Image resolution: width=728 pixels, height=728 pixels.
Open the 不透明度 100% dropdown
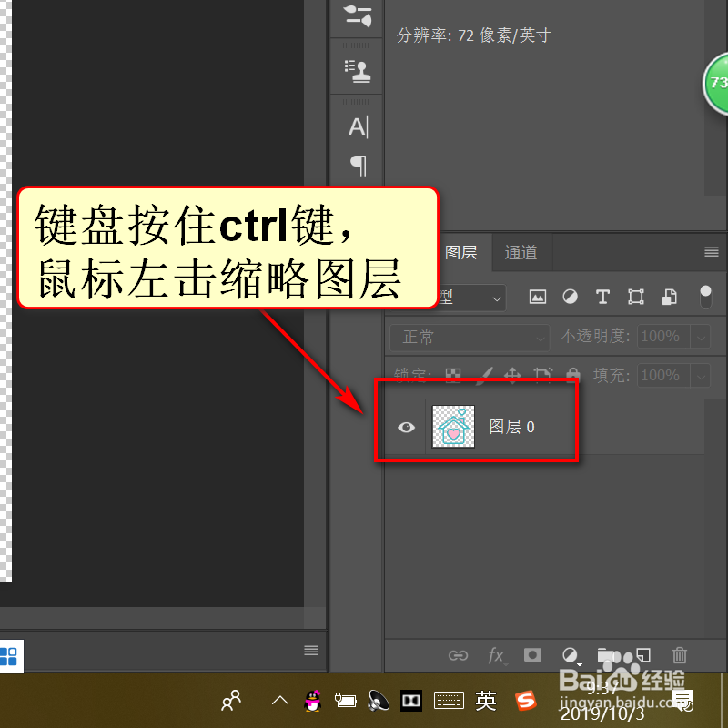point(701,337)
